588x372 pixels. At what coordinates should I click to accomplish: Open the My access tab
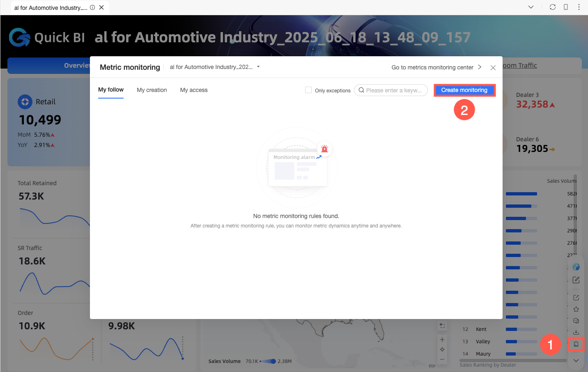click(194, 90)
